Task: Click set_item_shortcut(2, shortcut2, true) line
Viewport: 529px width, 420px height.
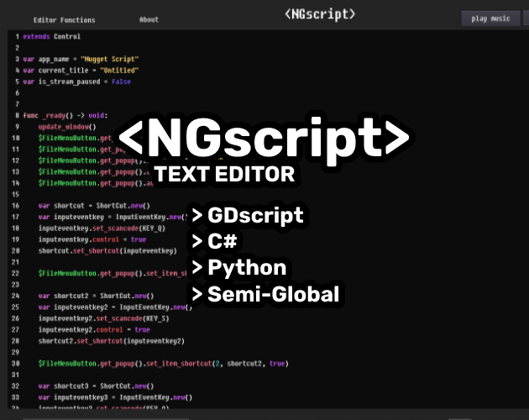Action: pyautogui.click(x=164, y=364)
